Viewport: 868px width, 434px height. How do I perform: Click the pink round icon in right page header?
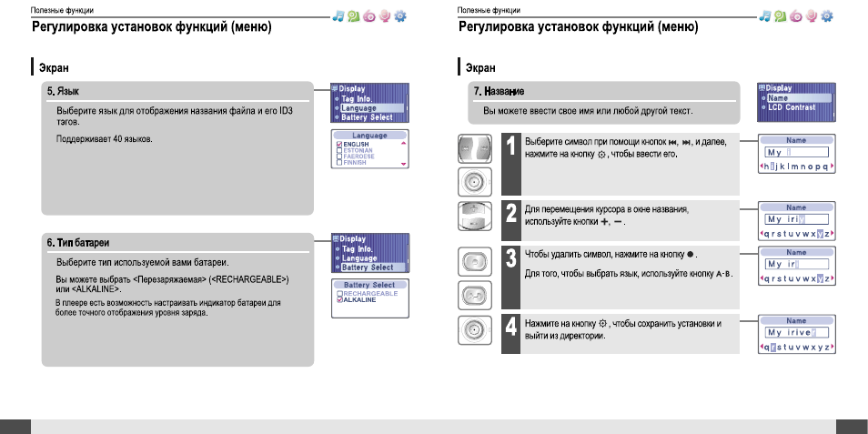point(796,16)
